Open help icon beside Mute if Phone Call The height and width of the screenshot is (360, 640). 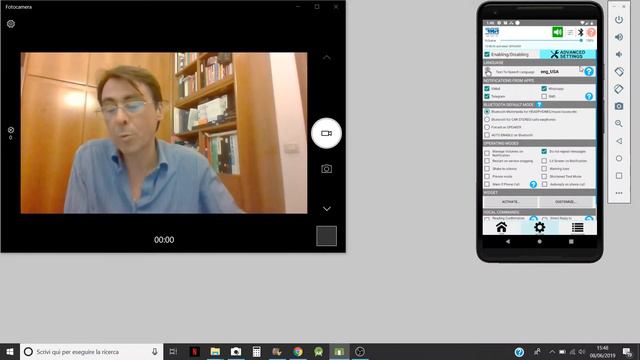point(533,184)
